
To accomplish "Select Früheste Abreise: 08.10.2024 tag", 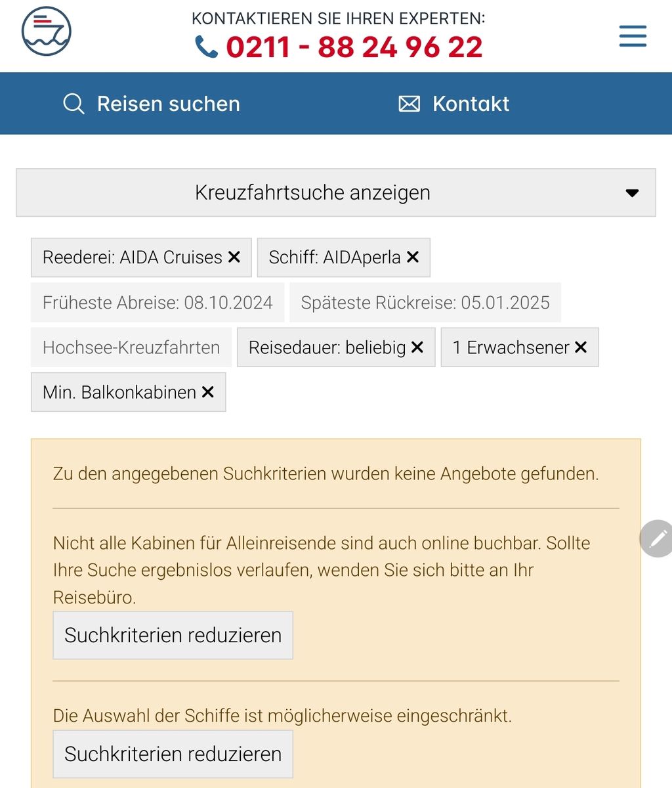I will (157, 302).
